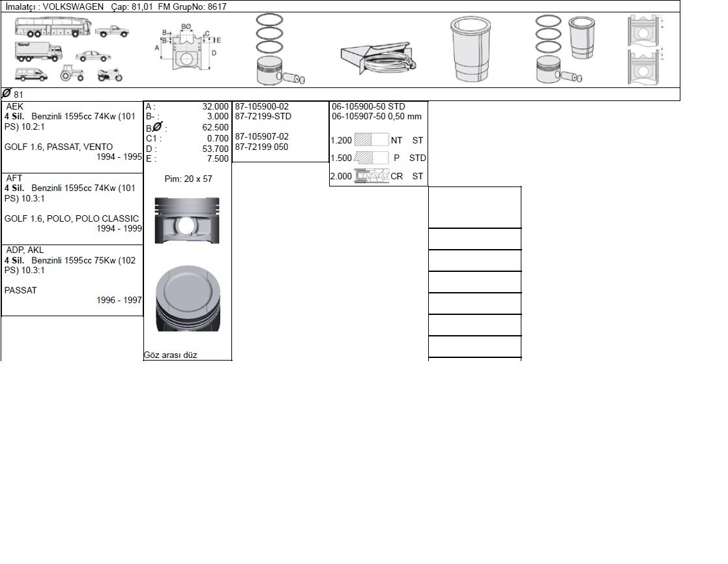Select the ADP, AKL engine code
This screenshot has height=564, width=728.
click(x=25, y=250)
